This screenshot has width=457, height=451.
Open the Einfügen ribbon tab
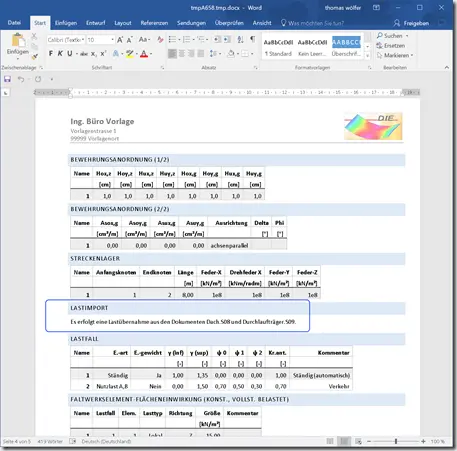click(66, 23)
